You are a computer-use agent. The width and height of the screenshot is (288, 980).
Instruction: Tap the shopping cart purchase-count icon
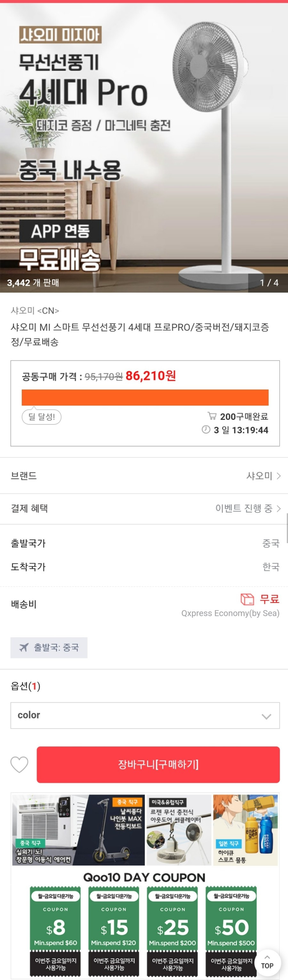(212, 416)
